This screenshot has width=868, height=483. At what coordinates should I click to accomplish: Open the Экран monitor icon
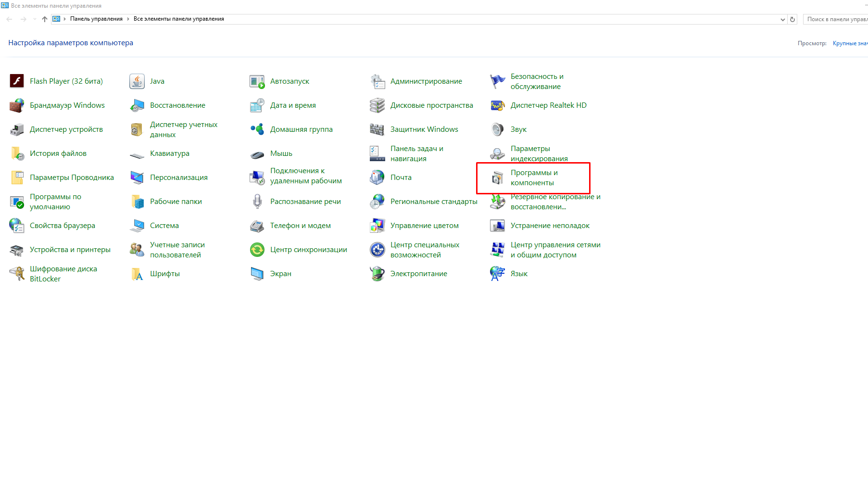(x=257, y=274)
